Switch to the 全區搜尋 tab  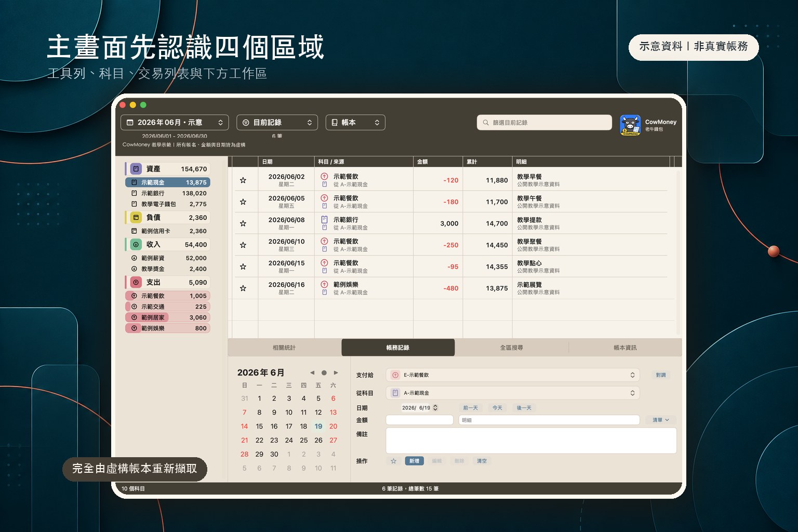[x=512, y=348]
